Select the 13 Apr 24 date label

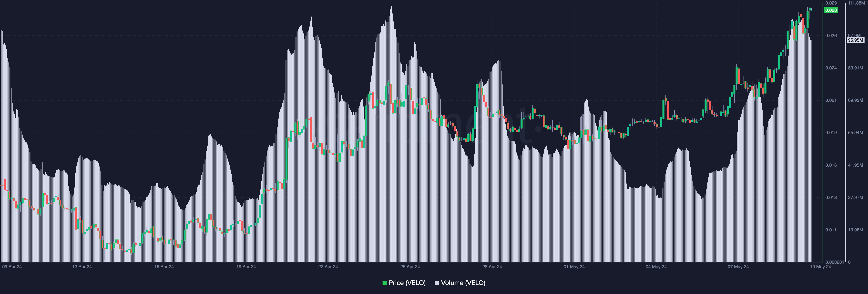coord(82,267)
